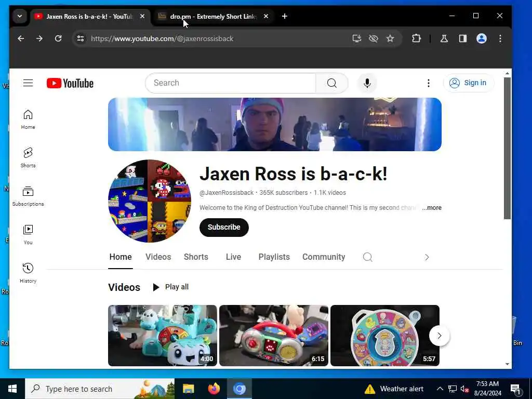Click the Videos section heading
This screenshot has width=532, height=399.
point(124,287)
